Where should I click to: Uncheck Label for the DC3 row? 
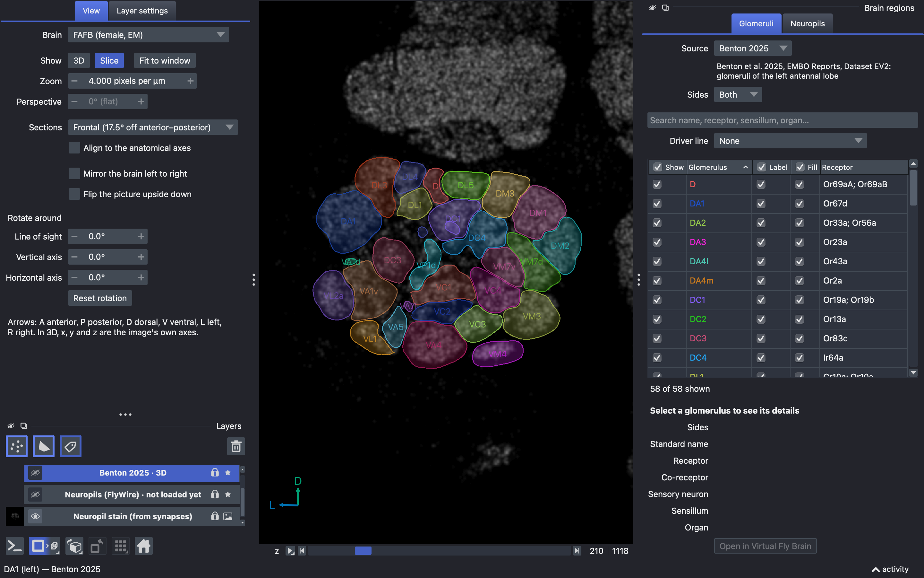click(761, 339)
